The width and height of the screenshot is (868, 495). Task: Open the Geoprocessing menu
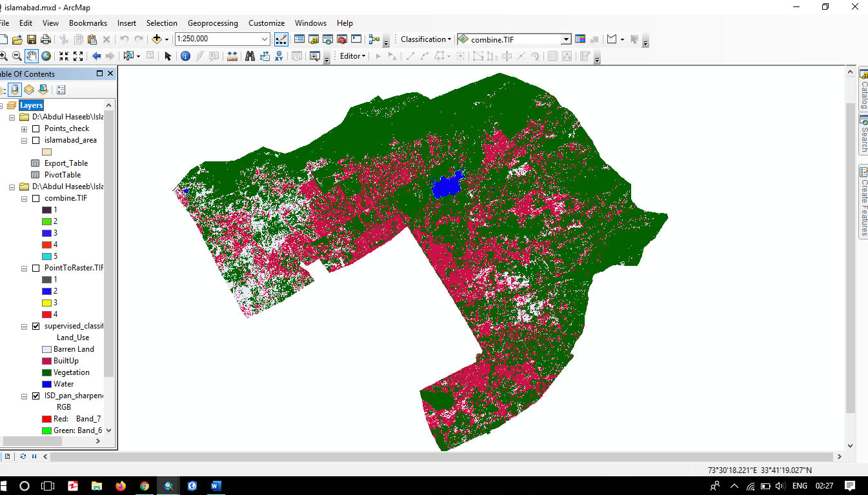[x=213, y=23]
